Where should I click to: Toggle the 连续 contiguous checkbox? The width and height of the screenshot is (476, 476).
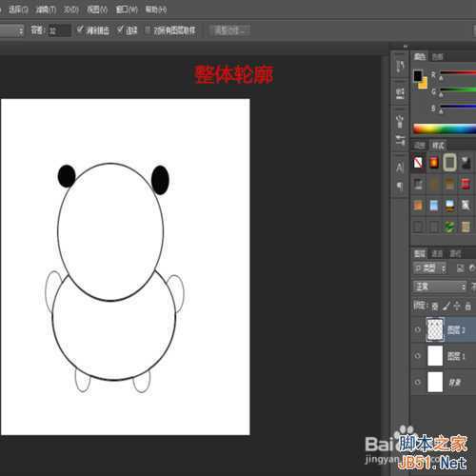point(120,30)
